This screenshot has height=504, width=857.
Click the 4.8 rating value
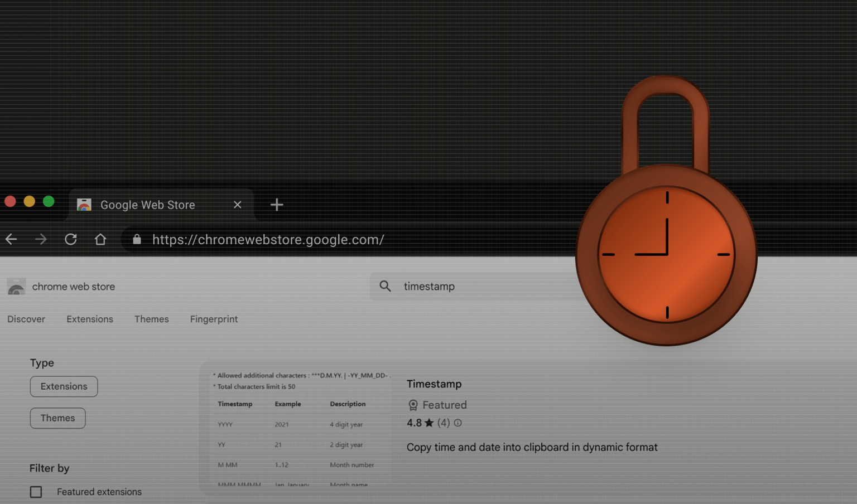click(x=414, y=423)
